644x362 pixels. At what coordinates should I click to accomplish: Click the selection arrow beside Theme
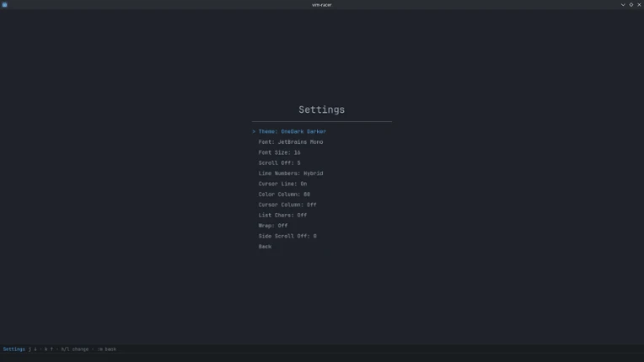point(254,131)
